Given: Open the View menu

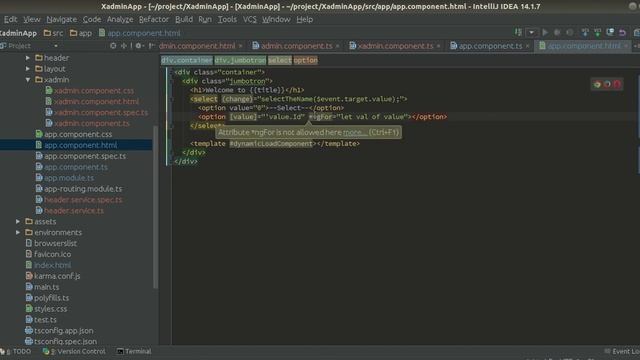Looking at the screenshot, I should click(31, 19).
